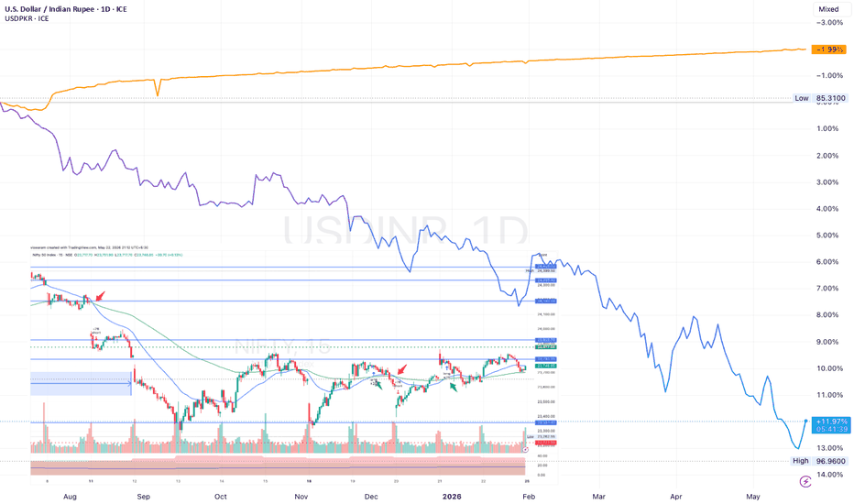The height and width of the screenshot is (504, 854).
Task: Click the lightning flash icon
Action: click(805, 482)
